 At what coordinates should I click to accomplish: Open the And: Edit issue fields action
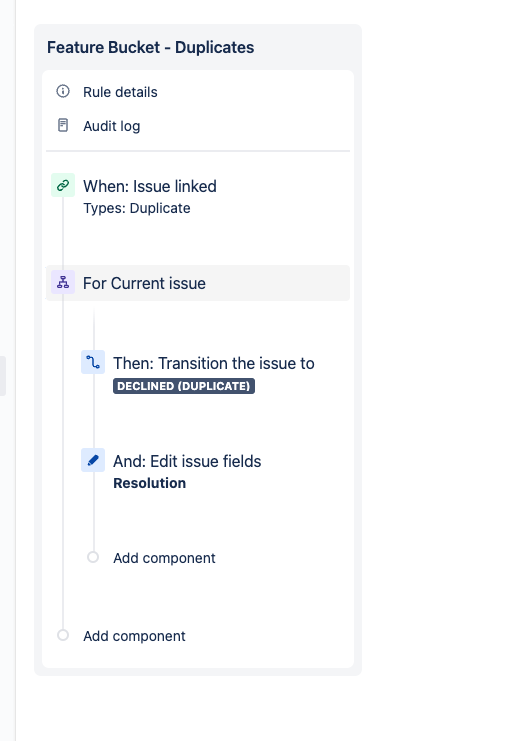click(187, 461)
